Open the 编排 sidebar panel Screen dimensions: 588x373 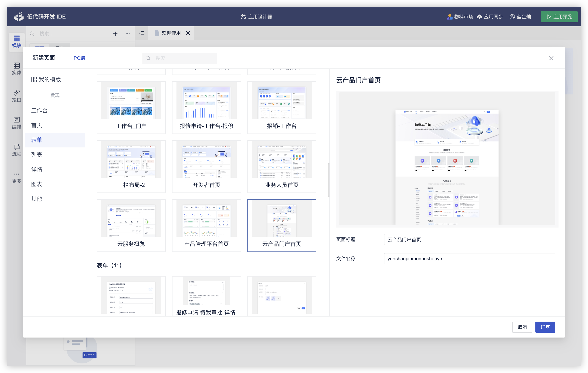point(17,123)
